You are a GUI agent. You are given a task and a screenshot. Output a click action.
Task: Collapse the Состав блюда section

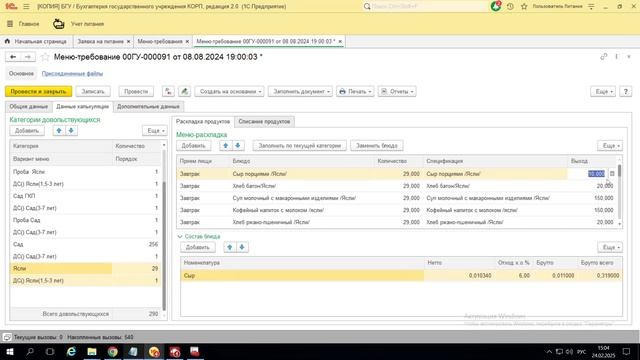coord(180,237)
